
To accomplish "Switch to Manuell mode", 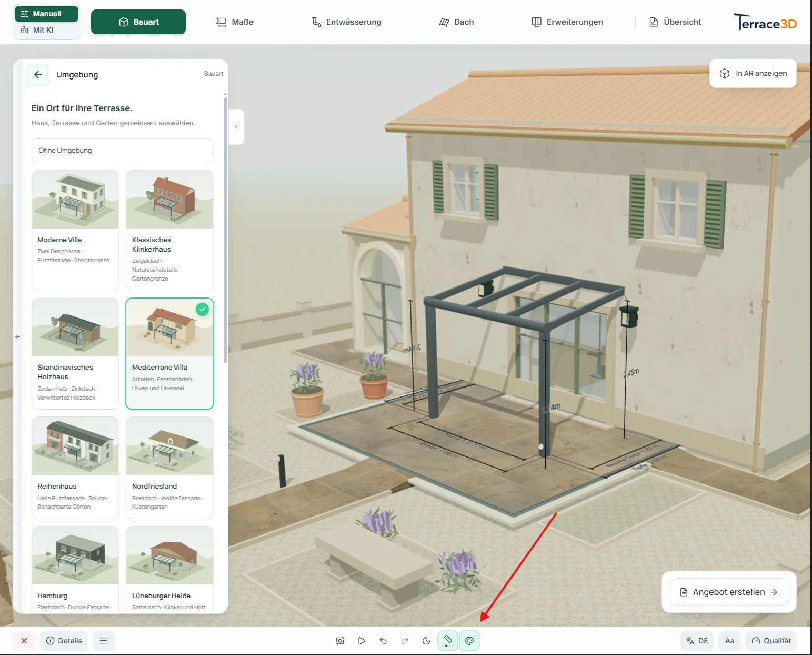I will [47, 14].
